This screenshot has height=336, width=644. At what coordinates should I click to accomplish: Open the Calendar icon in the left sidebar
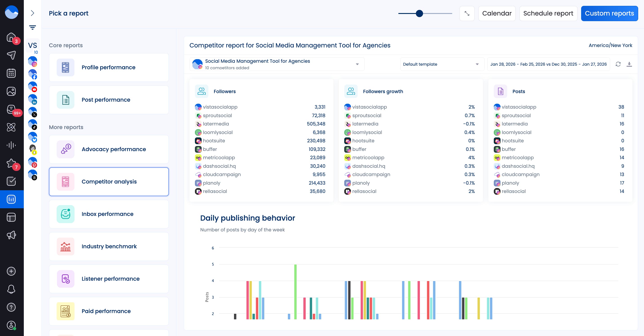(x=11, y=73)
